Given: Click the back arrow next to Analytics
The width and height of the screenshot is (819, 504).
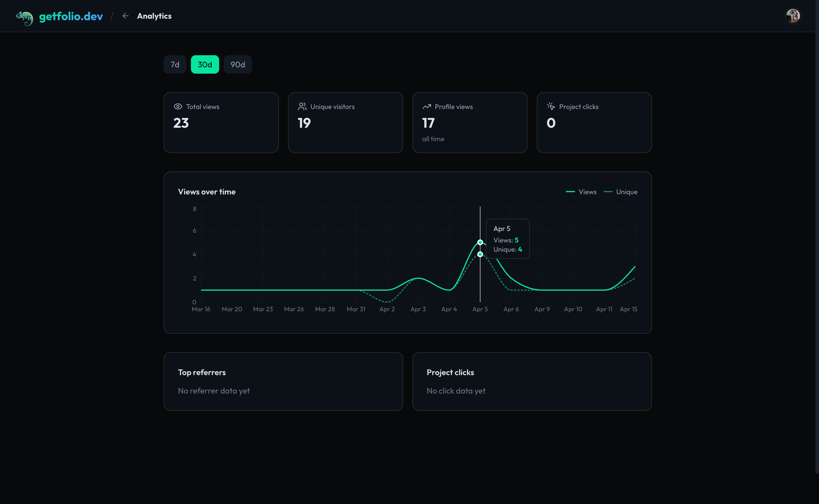Looking at the screenshot, I should (x=125, y=16).
